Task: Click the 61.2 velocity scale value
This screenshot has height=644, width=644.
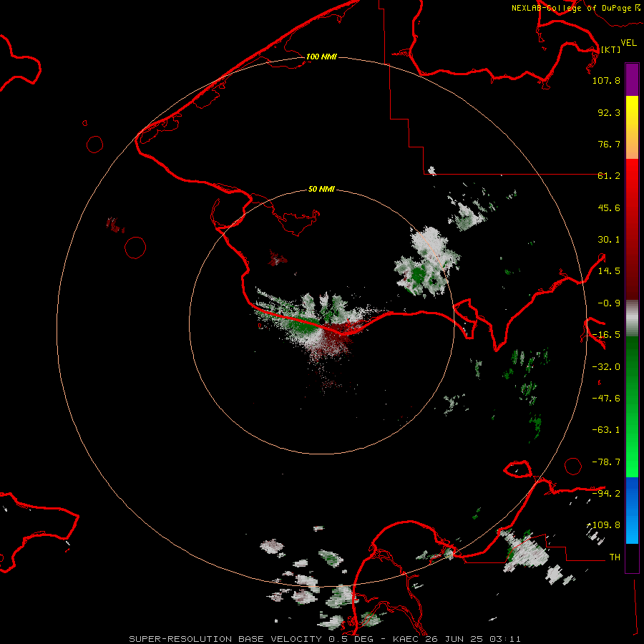Action: [x=609, y=176]
